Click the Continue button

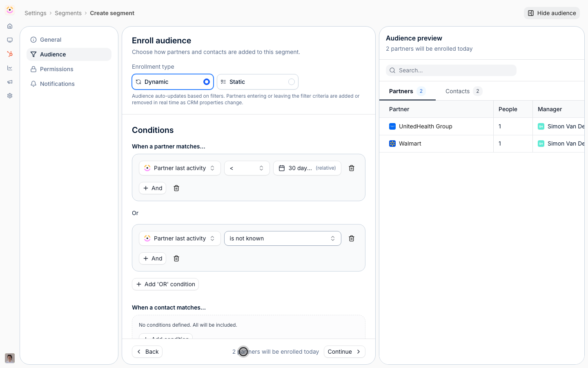pos(345,352)
